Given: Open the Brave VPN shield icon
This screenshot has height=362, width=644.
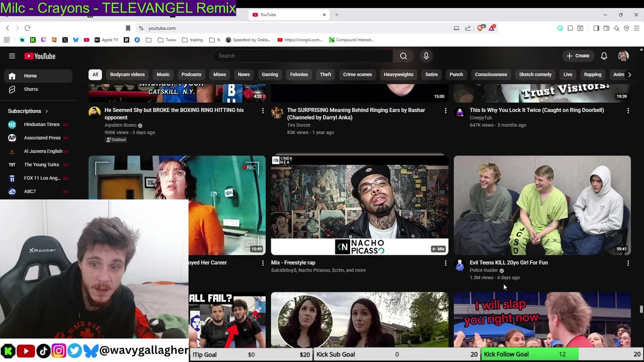Looking at the screenshot, I should point(626,28).
